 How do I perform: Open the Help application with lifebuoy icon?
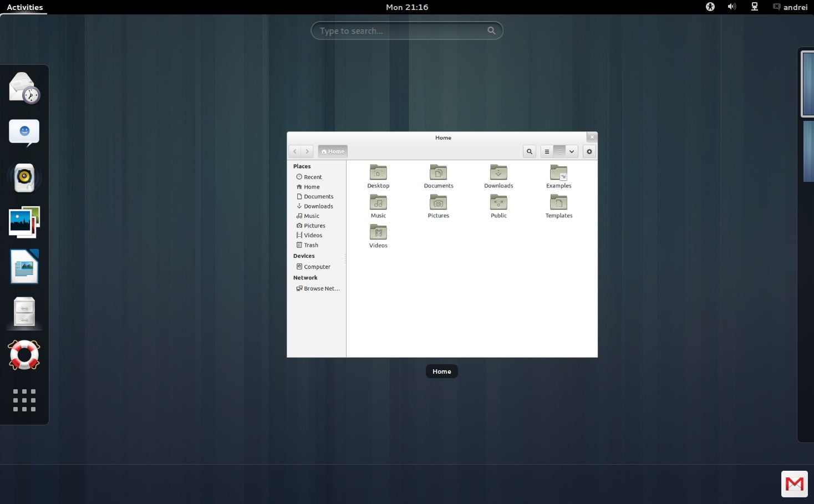pos(24,355)
